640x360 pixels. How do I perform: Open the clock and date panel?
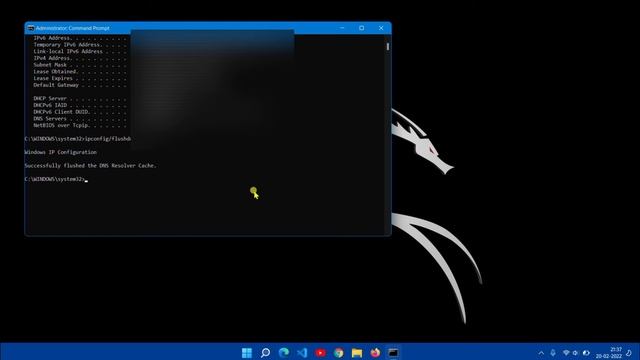coord(609,353)
